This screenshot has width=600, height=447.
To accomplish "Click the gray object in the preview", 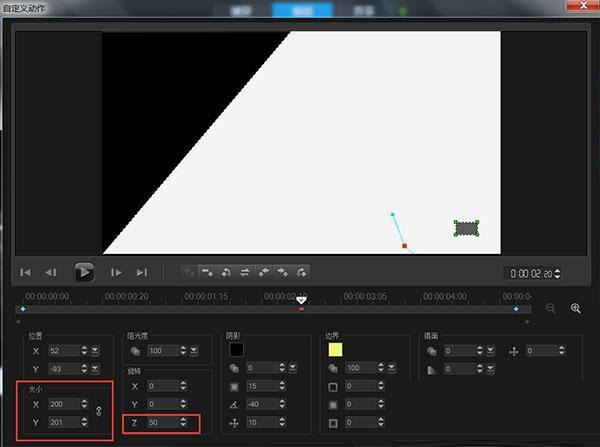I will pyautogui.click(x=466, y=228).
